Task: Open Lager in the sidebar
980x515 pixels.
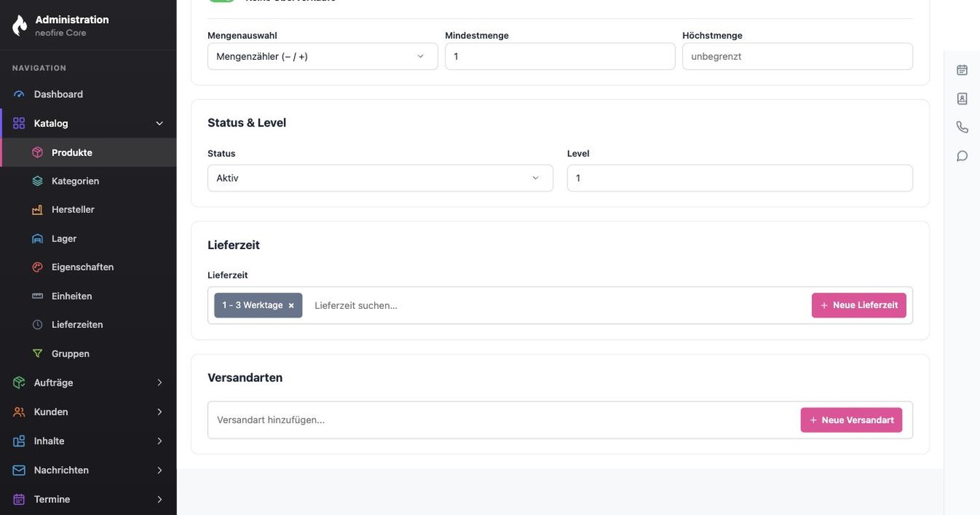Action: [x=88, y=239]
